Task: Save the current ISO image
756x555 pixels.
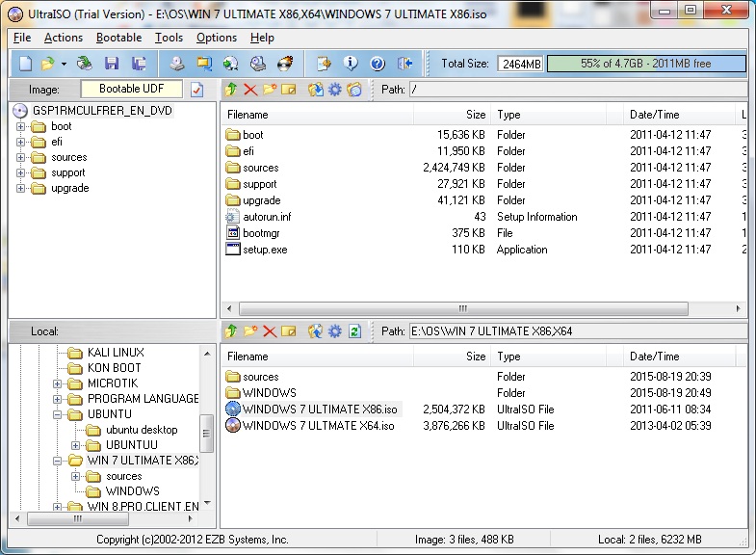Action: pyautogui.click(x=112, y=64)
